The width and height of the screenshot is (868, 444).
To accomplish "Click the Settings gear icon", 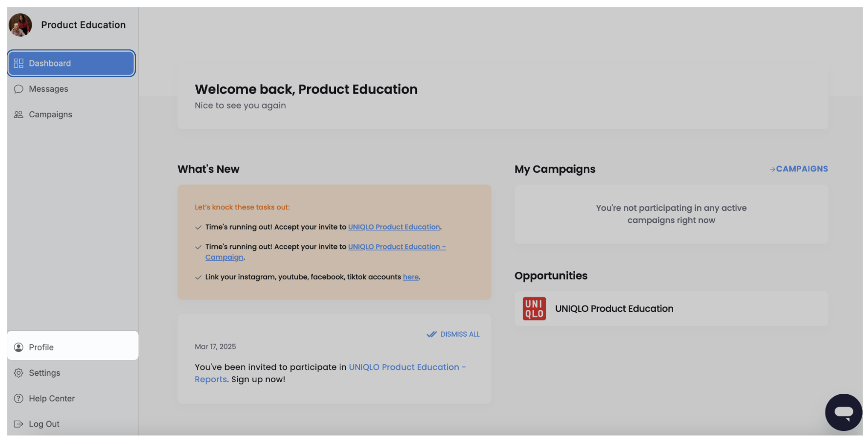I will (x=19, y=373).
